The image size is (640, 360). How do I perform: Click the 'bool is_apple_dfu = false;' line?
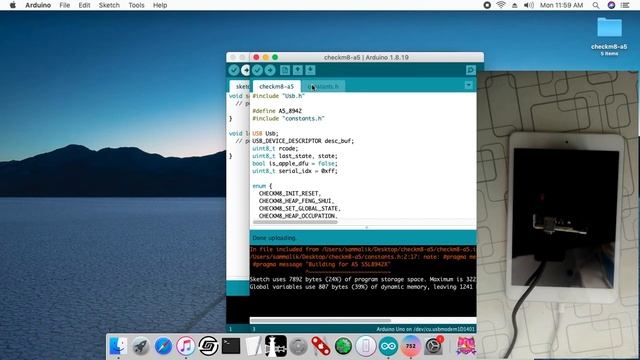[x=295, y=163]
